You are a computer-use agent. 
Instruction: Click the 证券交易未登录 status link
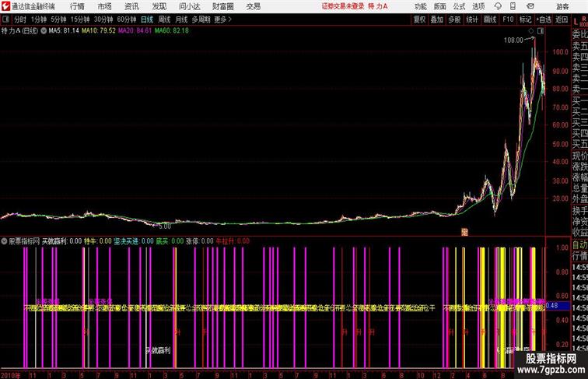(x=343, y=6)
